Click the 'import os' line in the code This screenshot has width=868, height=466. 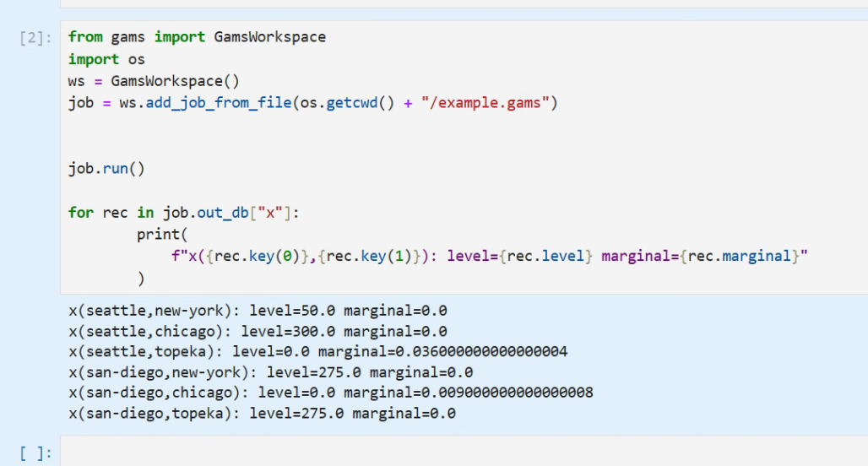pyautogui.click(x=106, y=59)
